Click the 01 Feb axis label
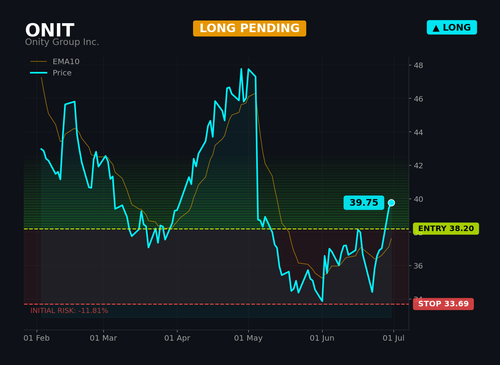 point(37,338)
